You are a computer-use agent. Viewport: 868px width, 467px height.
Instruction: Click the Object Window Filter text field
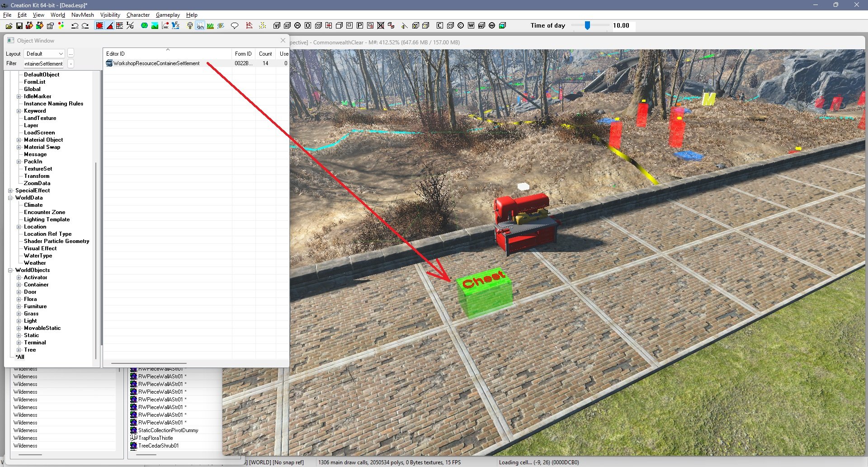44,64
